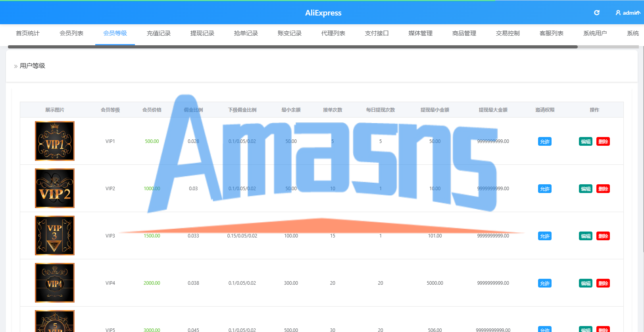
Task: Open the 首页统计 tab
Action: [x=28, y=33]
